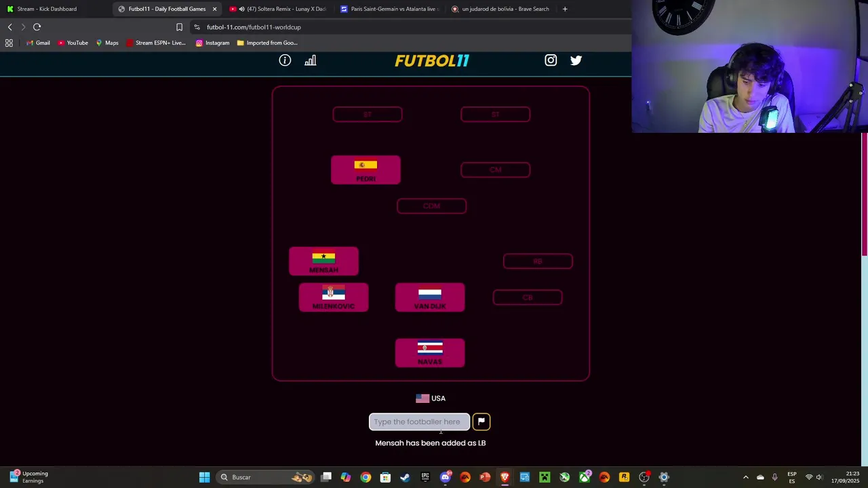This screenshot has height=488, width=868.
Task: Select the empty CB position slot
Action: 528,298
